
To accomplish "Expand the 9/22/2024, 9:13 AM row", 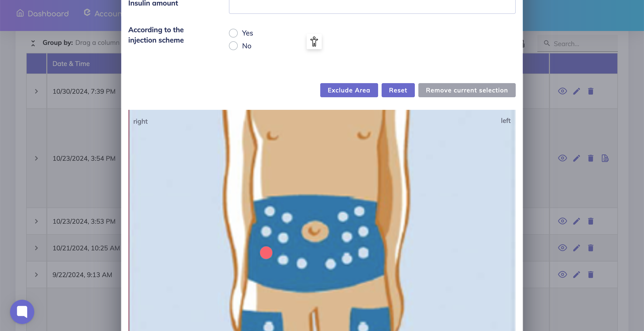I will [36, 275].
